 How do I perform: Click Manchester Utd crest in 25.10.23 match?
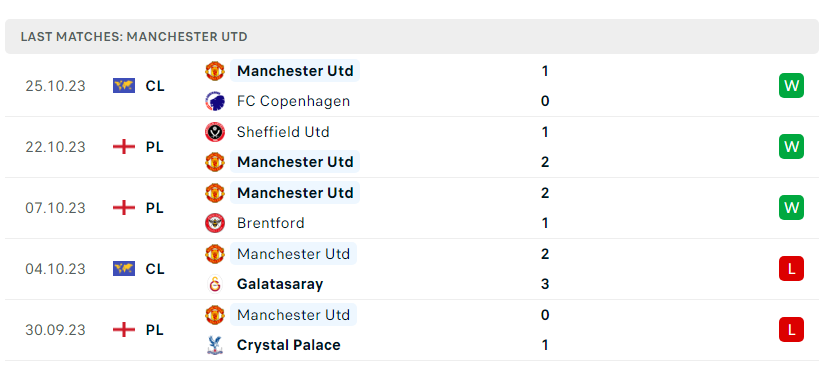point(214,71)
